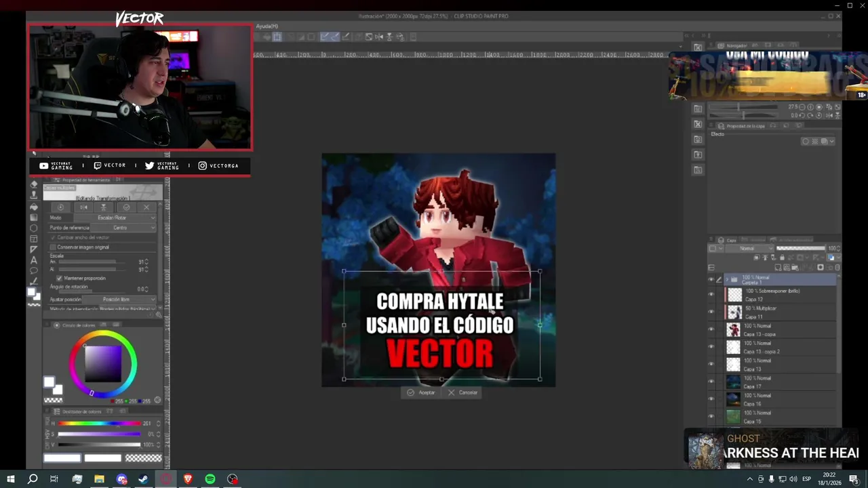Open the layer blending mode Normal dropdown
868x488 pixels.
[x=749, y=248]
